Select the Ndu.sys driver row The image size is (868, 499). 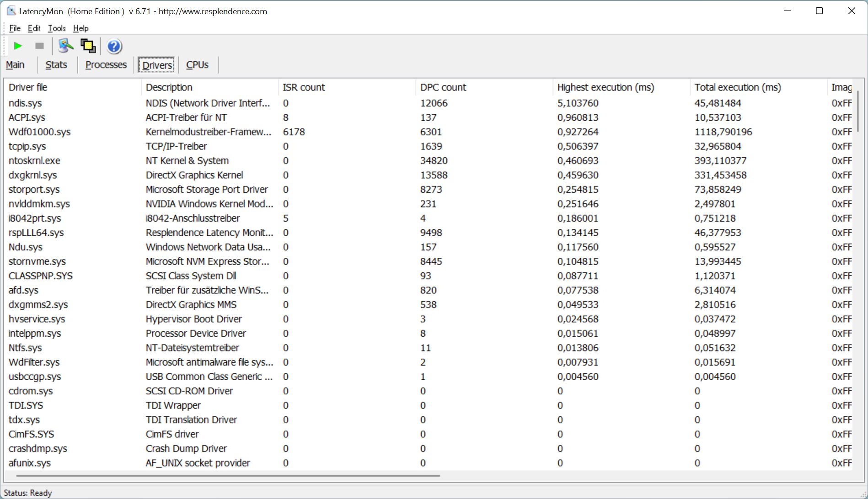coord(429,247)
